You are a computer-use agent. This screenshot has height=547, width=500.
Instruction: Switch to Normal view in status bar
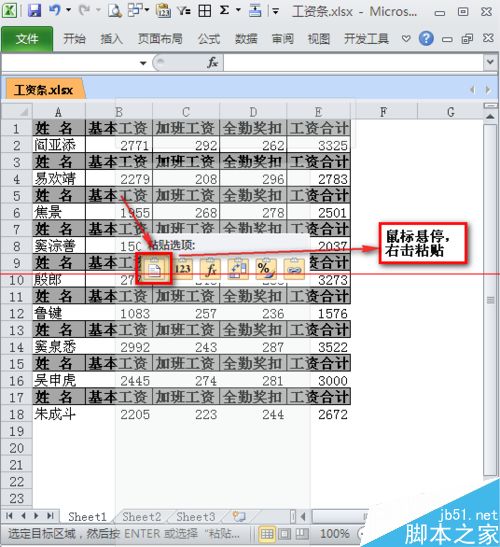coord(267,533)
